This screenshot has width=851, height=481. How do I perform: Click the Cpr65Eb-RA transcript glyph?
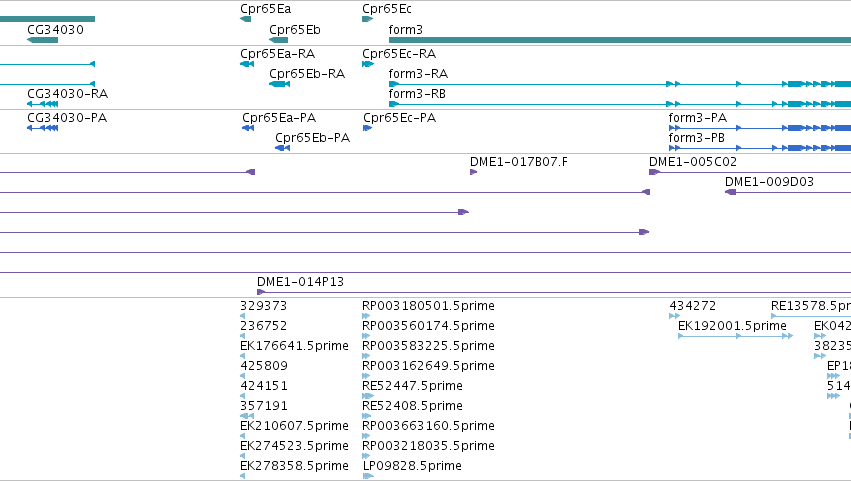pos(280,84)
